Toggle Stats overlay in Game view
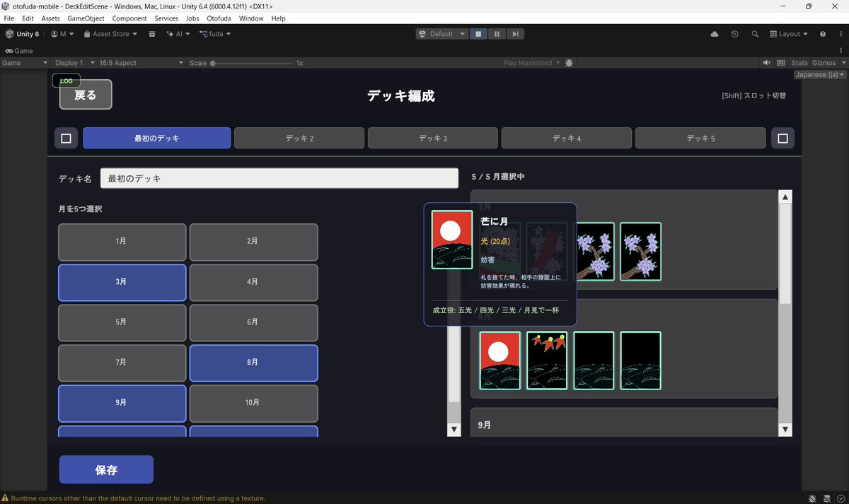 point(799,63)
